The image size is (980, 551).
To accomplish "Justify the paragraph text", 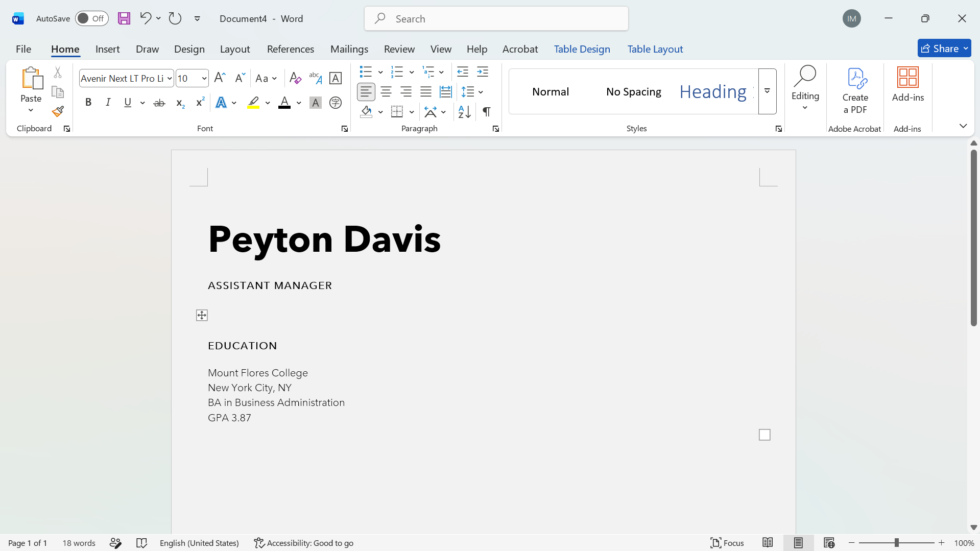I will coord(426,92).
